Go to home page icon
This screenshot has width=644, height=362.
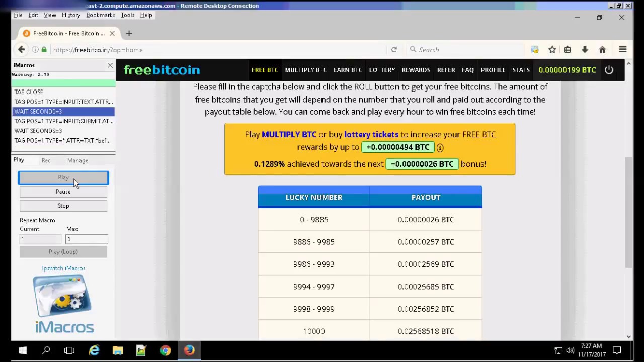pos(602,49)
